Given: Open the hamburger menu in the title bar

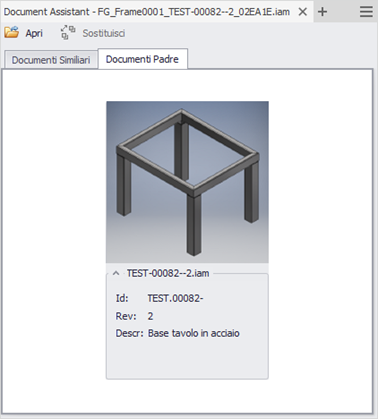Looking at the screenshot, I should [x=366, y=12].
